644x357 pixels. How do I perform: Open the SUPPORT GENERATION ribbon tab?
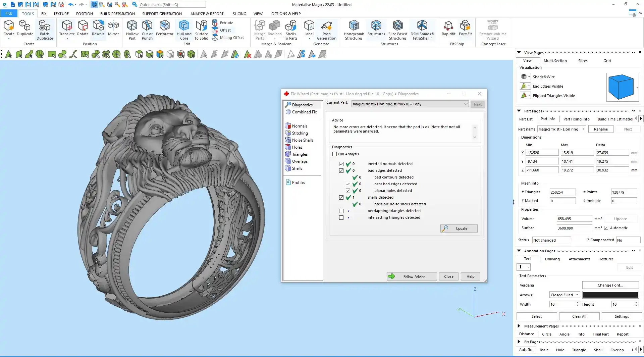162,14
